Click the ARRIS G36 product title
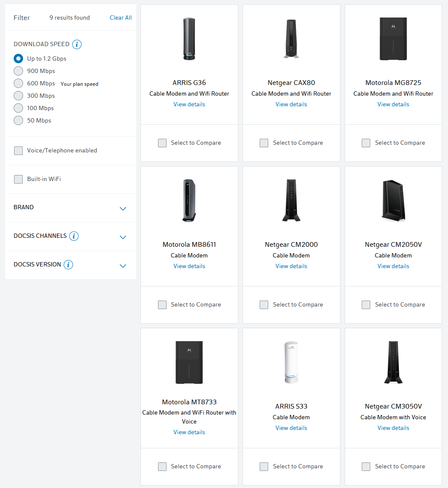The height and width of the screenshot is (488, 448). coord(189,83)
